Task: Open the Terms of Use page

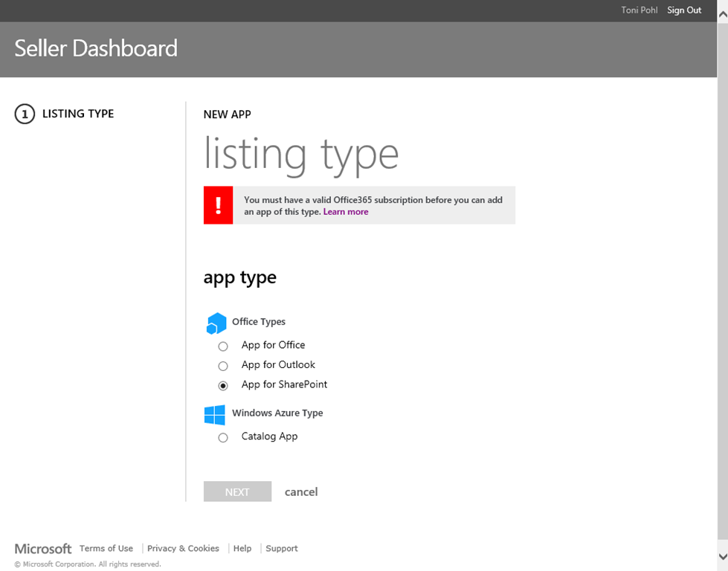Action: point(106,549)
